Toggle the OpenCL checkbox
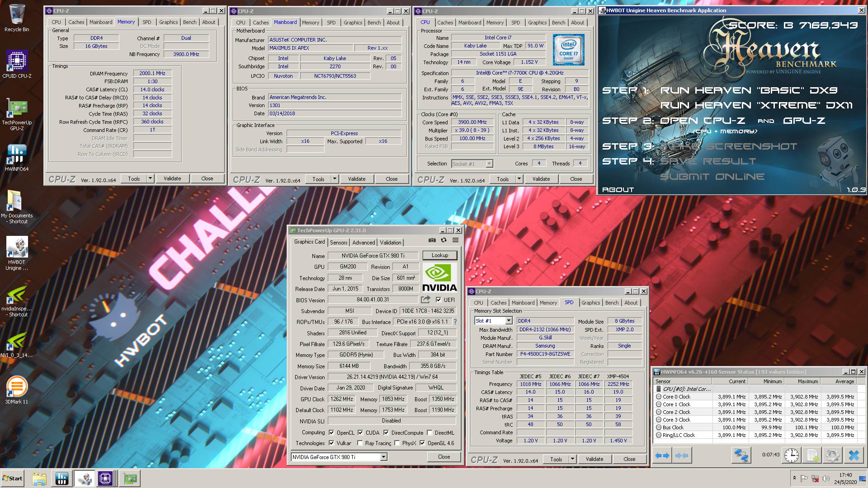 (x=331, y=432)
